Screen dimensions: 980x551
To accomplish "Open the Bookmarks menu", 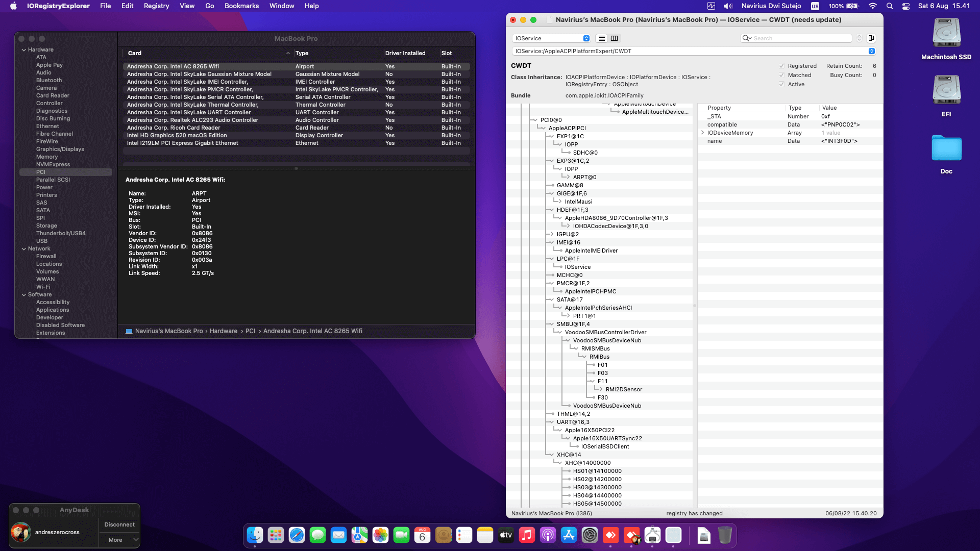I will (x=241, y=6).
